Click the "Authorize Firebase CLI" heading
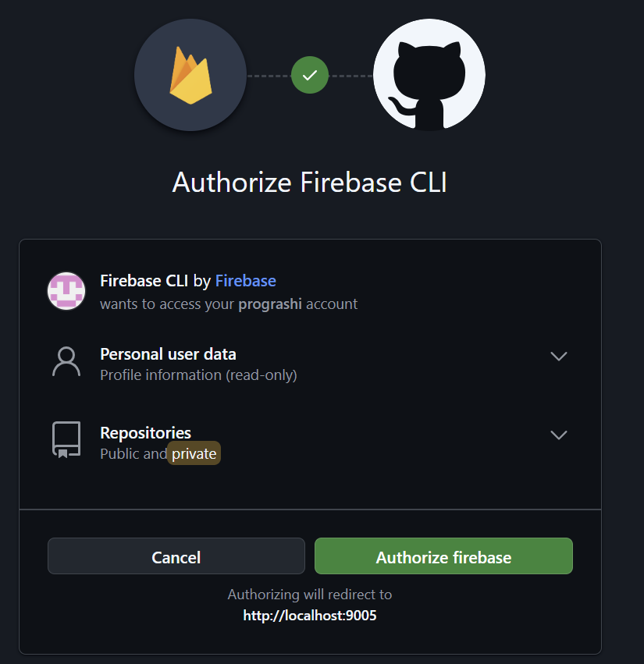 pos(310,183)
